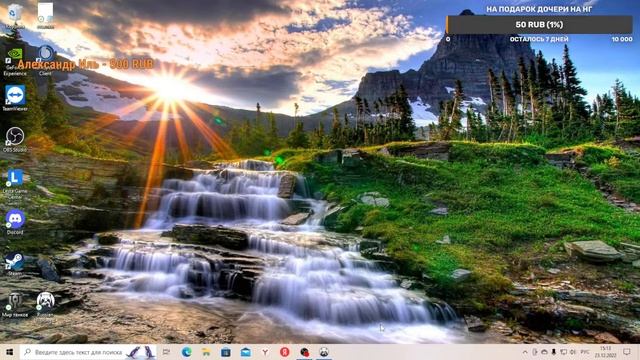The image size is (640, 360).
Task: Click the 10 000 goal value
Action: tap(622, 39)
